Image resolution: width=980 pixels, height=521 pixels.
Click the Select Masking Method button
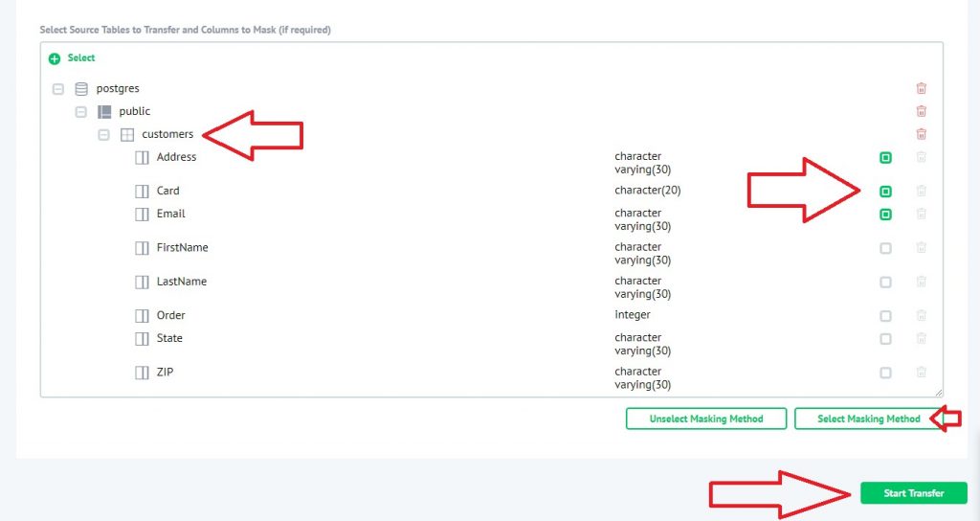point(868,419)
